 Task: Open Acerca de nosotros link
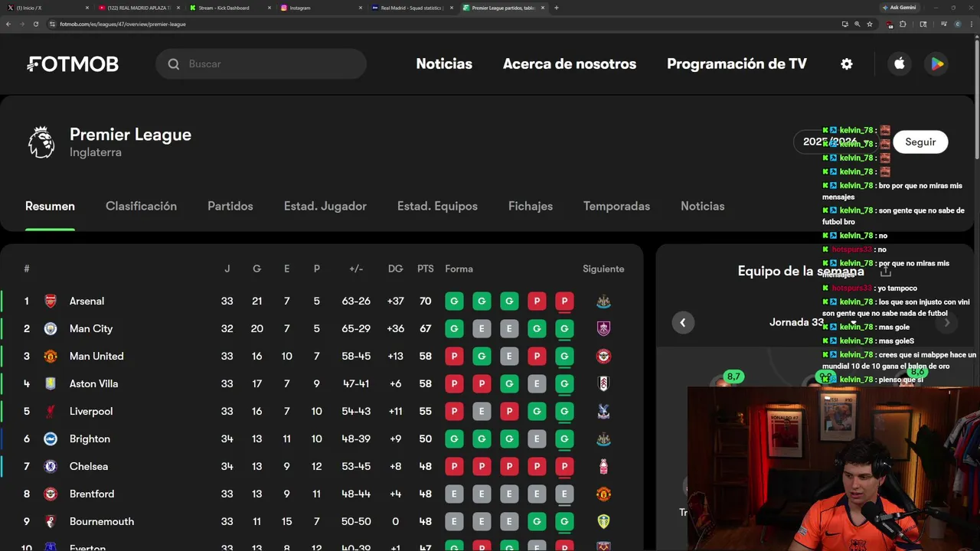[x=570, y=64]
